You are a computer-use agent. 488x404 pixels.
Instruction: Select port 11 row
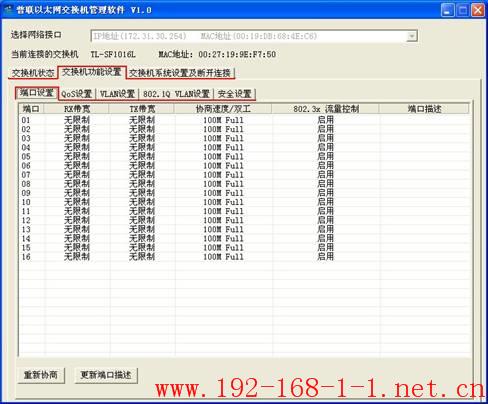coord(245,211)
